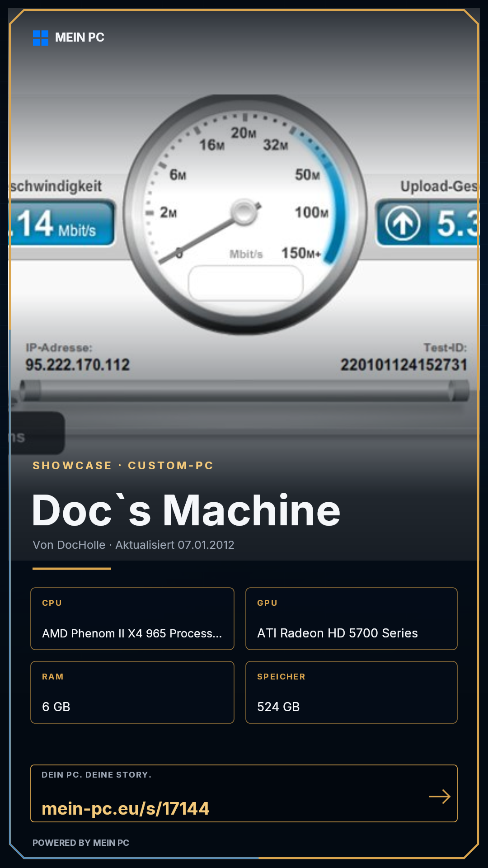The width and height of the screenshot is (488, 868).
Task: Click the IP address 95.222.170.112
Action: coord(77,365)
